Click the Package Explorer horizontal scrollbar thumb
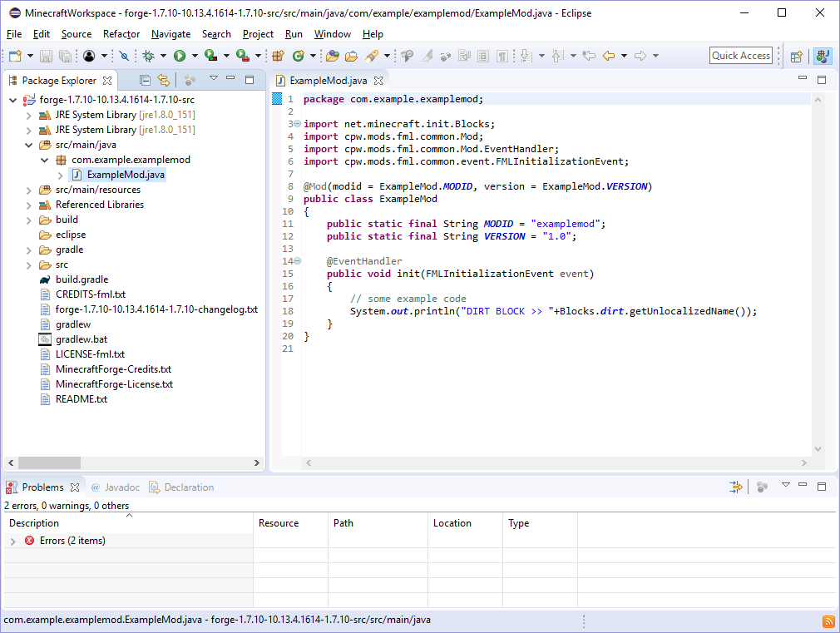The image size is (840, 633). 49,462
